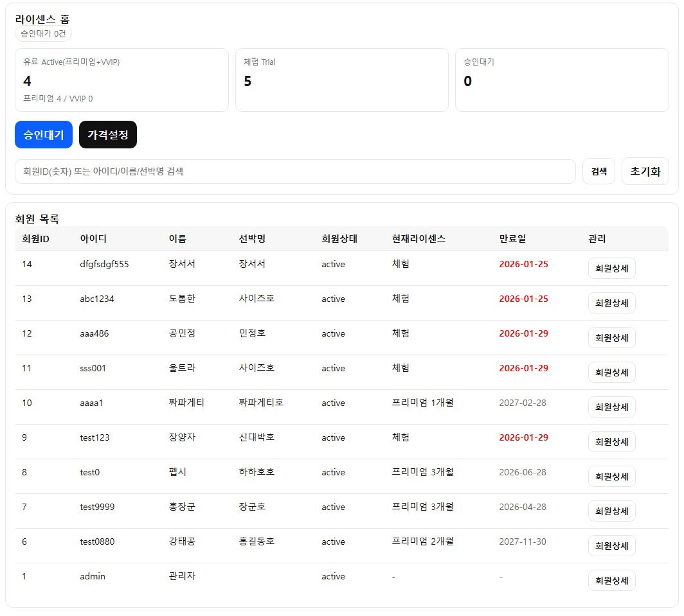Click the vessel name 장군호

252,506
